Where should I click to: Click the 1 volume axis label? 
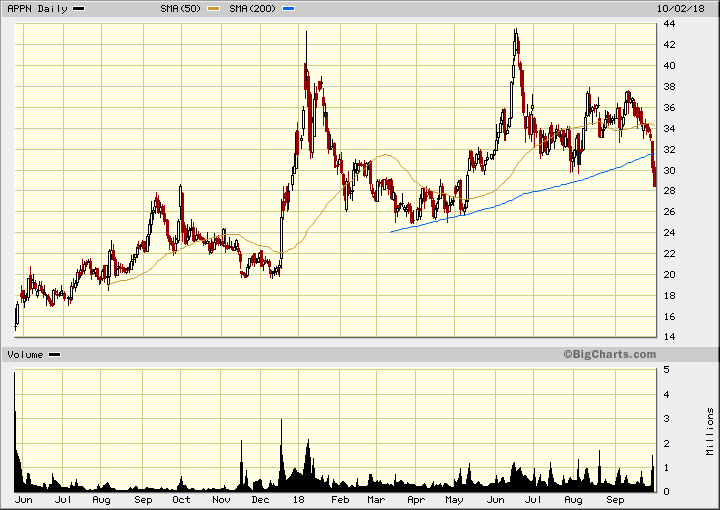pyautogui.click(x=667, y=468)
